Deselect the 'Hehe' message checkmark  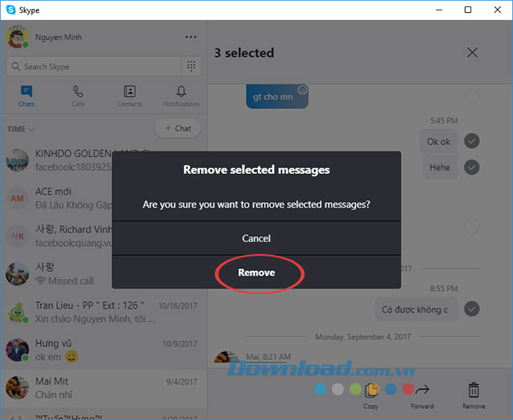tap(471, 168)
